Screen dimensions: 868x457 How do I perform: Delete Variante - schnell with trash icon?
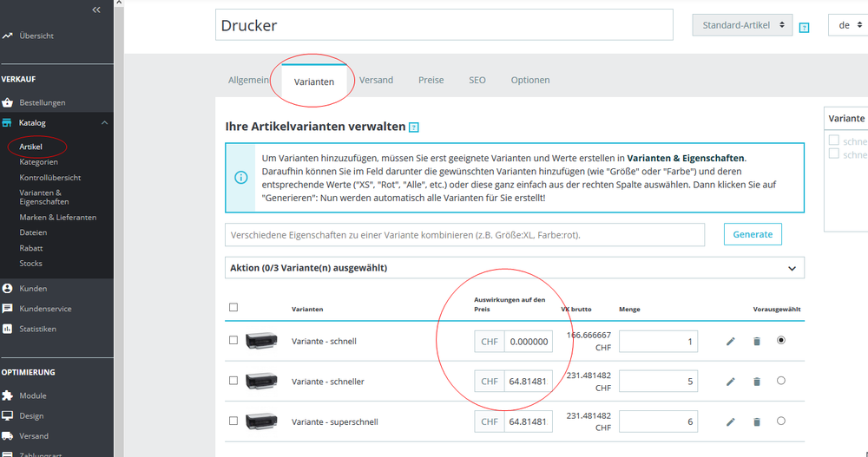[757, 342]
